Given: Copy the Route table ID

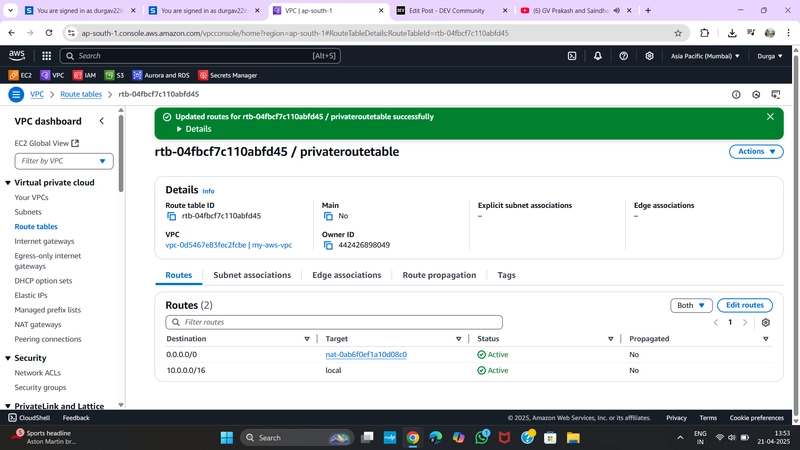Looking at the screenshot, I should (x=171, y=216).
